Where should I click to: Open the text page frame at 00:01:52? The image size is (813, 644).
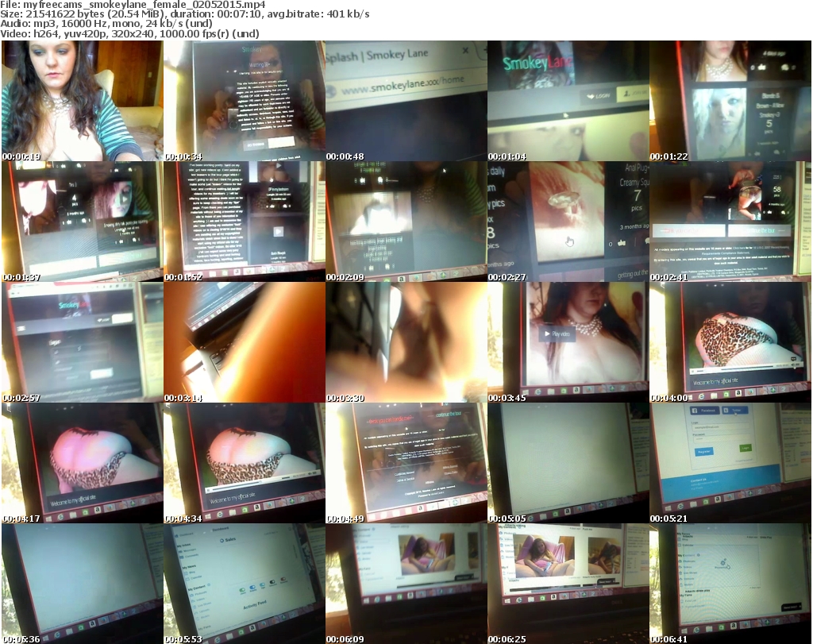[x=245, y=222]
